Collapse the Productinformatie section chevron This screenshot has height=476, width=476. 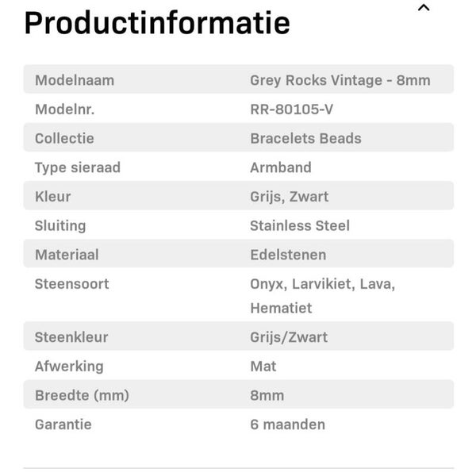point(424,8)
